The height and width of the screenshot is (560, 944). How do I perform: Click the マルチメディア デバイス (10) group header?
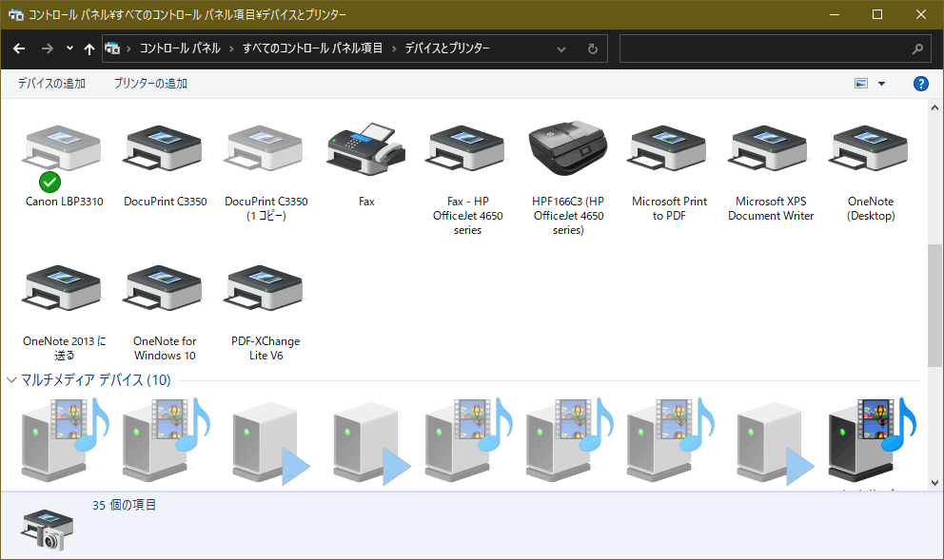[96, 379]
